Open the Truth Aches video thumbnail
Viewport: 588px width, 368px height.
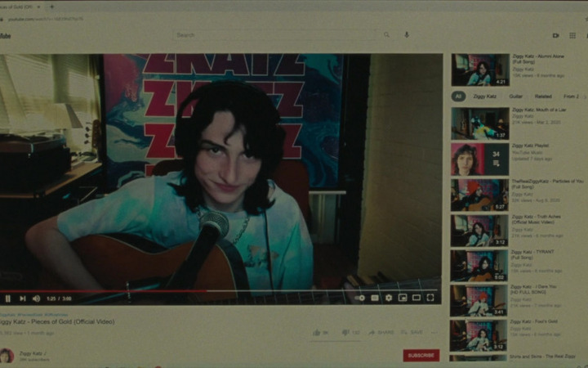click(x=479, y=231)
